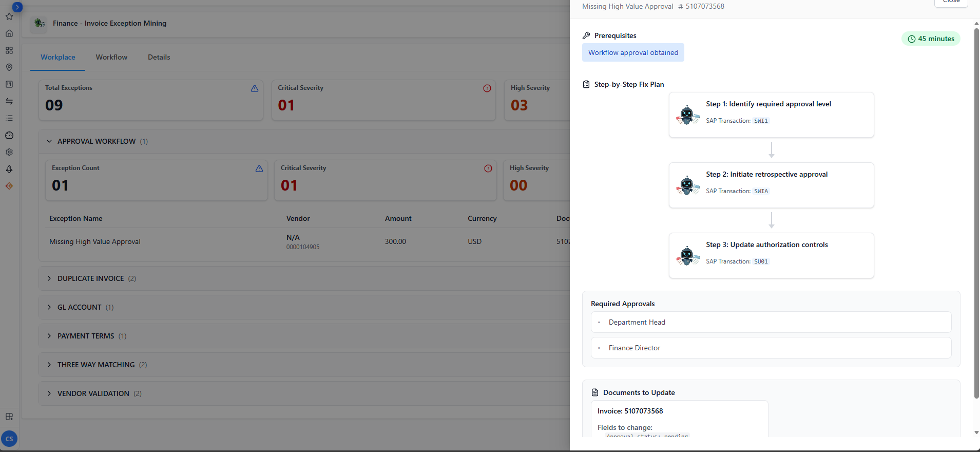Click the location pin sidebar icon

pos(9,67)
